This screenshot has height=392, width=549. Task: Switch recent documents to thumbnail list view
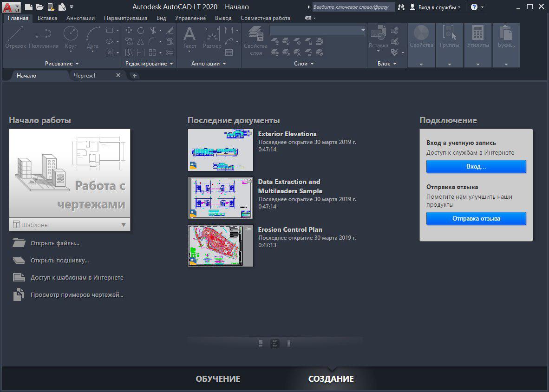(275, 343)
